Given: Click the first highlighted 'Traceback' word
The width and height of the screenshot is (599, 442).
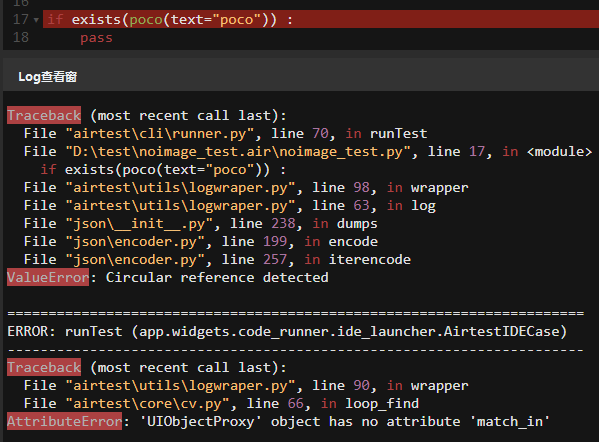Looking at the screenshot, I should pos(44,115).
